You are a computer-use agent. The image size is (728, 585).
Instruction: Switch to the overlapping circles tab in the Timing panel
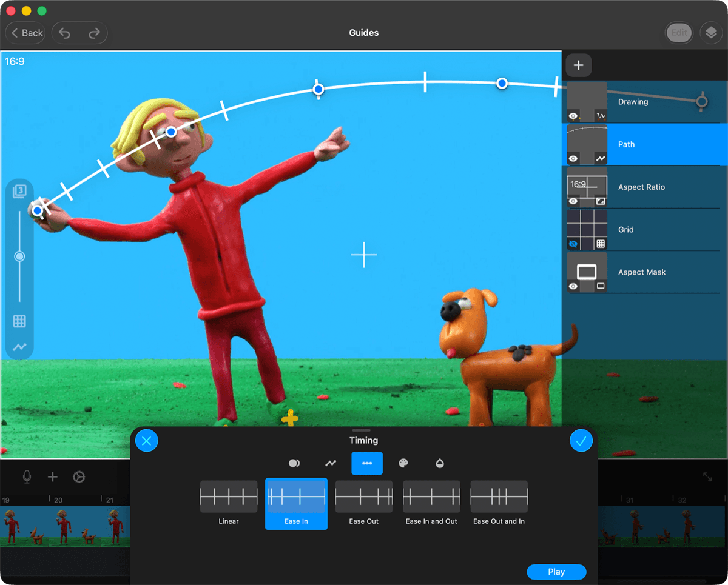(294, 463)
